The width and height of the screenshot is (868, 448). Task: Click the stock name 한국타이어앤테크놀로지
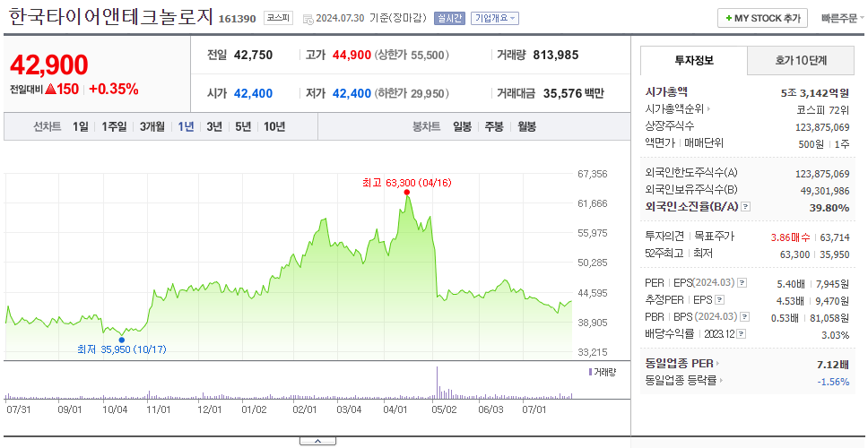coord(110,17)
